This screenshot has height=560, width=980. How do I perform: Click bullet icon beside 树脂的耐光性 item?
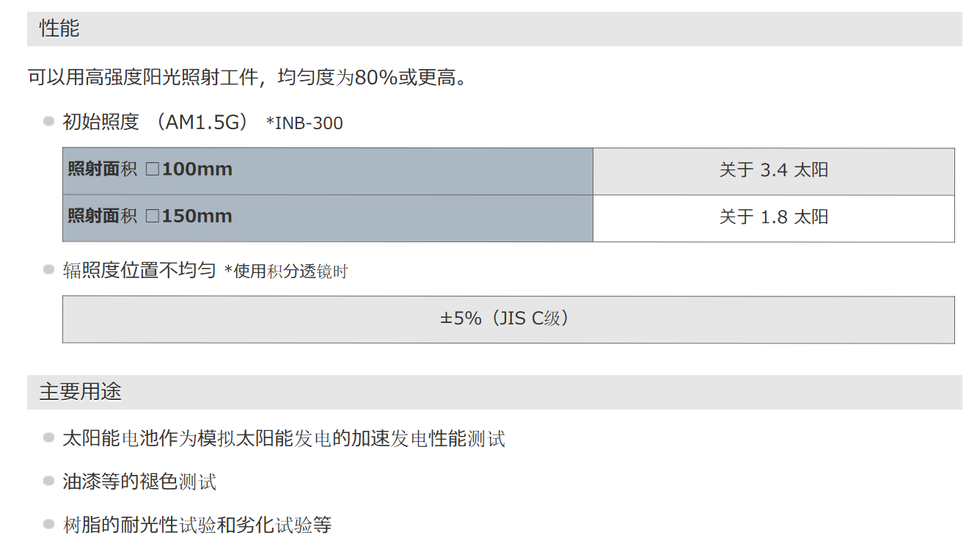48,524
